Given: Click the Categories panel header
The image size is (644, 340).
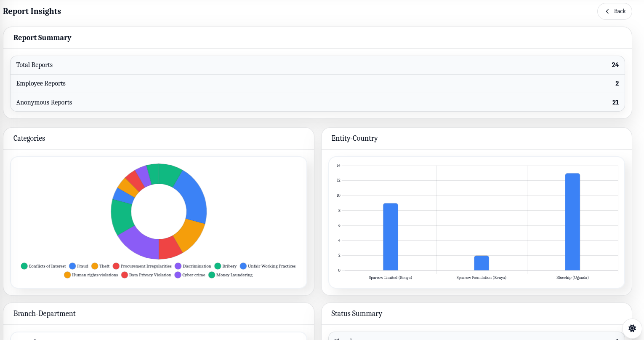Looking at the screenshot, I should (29, 138).
